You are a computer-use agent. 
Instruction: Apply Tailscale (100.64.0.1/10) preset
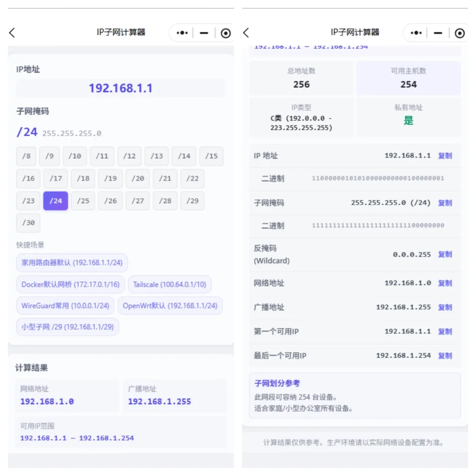pos(169,284)
